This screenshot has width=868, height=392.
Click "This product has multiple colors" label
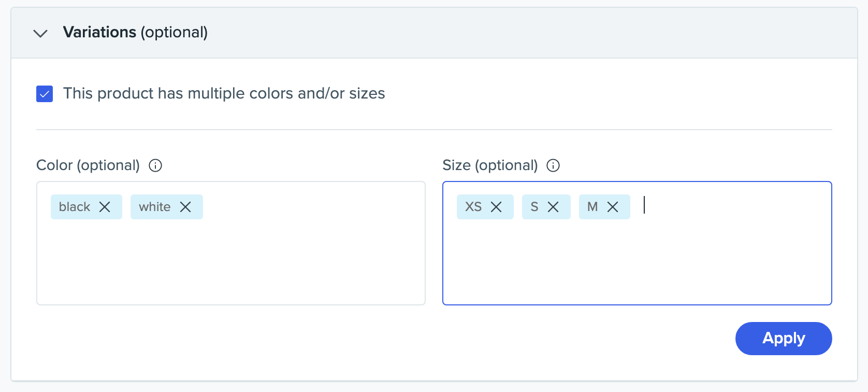(224, 93)
